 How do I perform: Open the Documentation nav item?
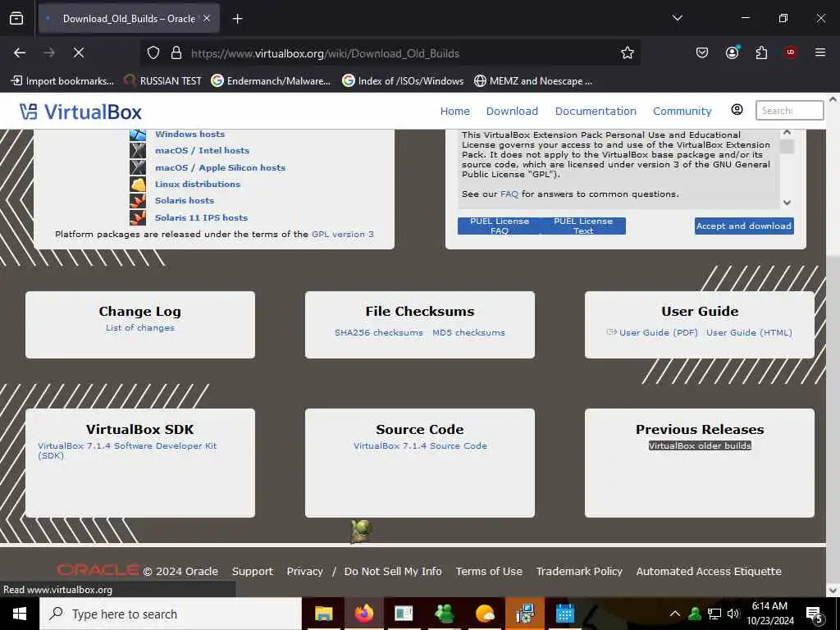point(596,111)
